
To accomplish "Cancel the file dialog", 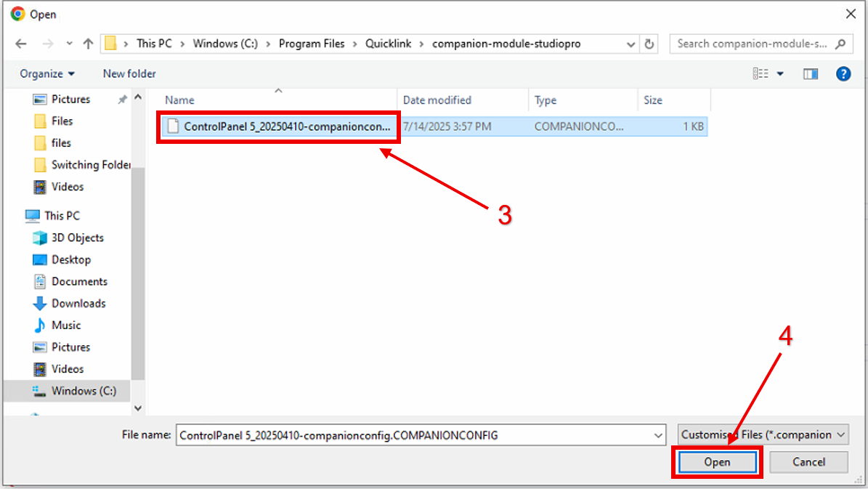I will click(808, 462).
